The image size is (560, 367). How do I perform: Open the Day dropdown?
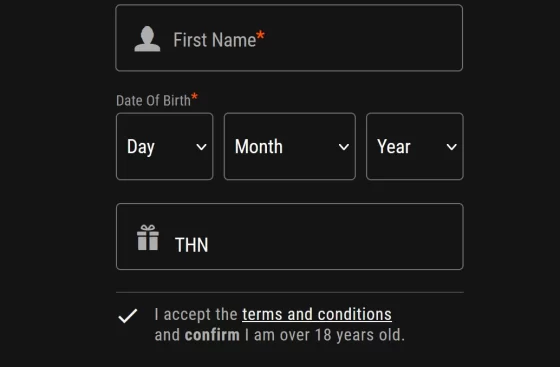[x=165, y=146]
